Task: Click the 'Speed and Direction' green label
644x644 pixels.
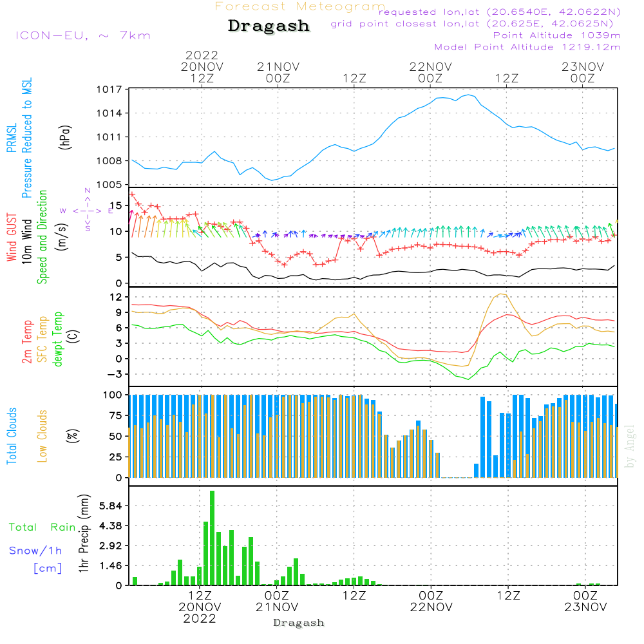Action: pos(43,237)
